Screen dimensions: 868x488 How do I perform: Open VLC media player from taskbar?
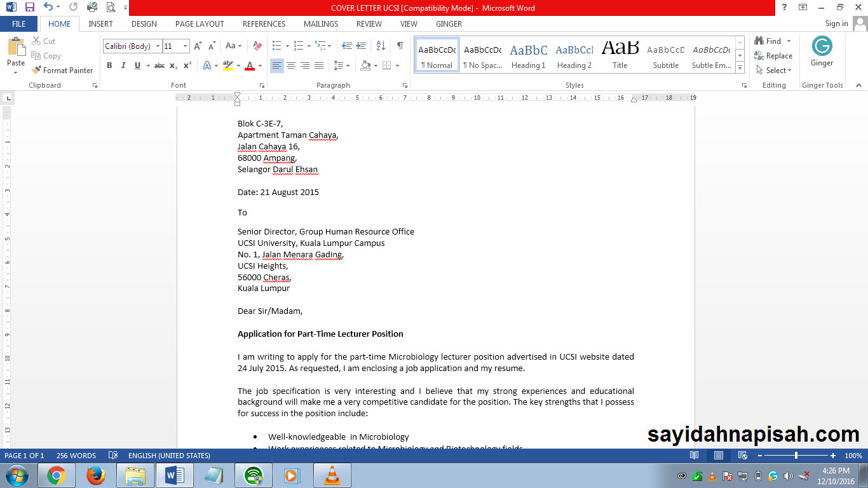(332, 475)
